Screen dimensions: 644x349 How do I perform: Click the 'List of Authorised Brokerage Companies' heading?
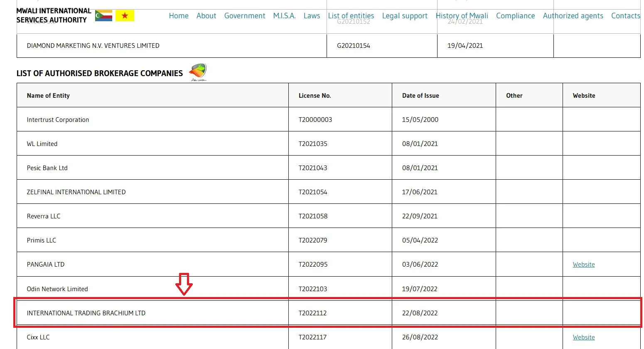coord(100,73)
